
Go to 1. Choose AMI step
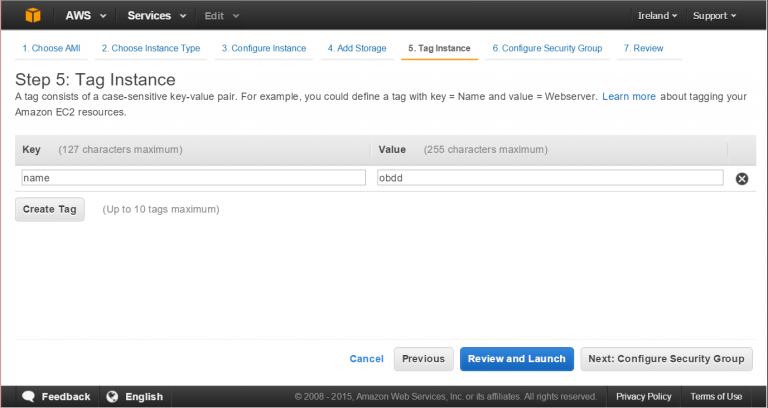(x=51, y=48)
